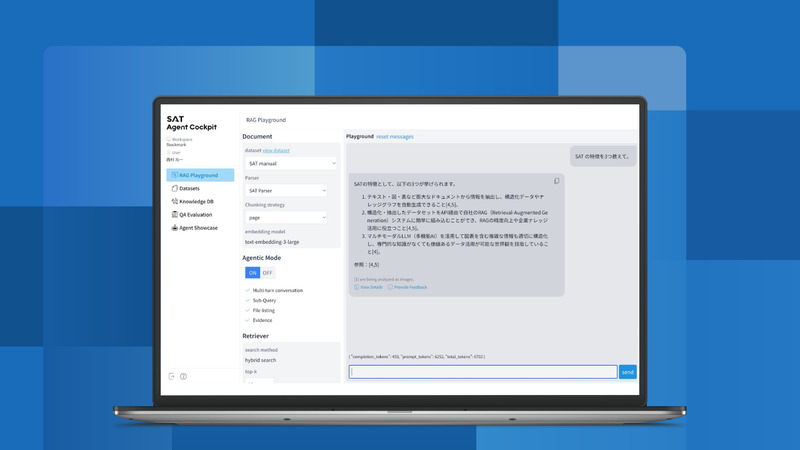Click the Workspace monitor icon
The width and height of the screenshot is (800, 450).
click(168, 139)
